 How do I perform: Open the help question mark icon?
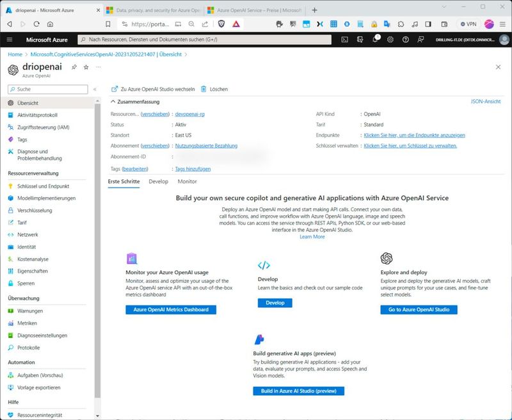coord(406,40)
